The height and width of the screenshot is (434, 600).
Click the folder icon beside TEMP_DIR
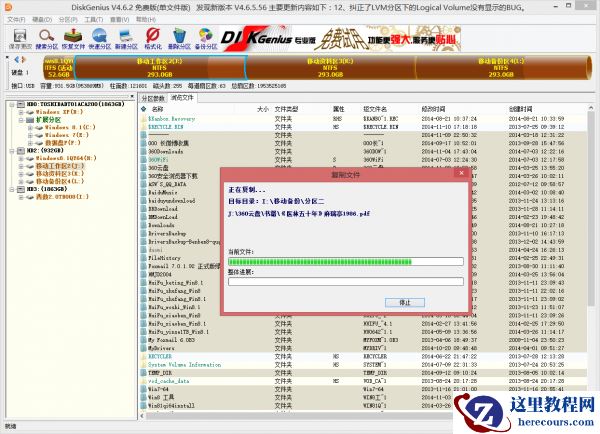point(143,373)
